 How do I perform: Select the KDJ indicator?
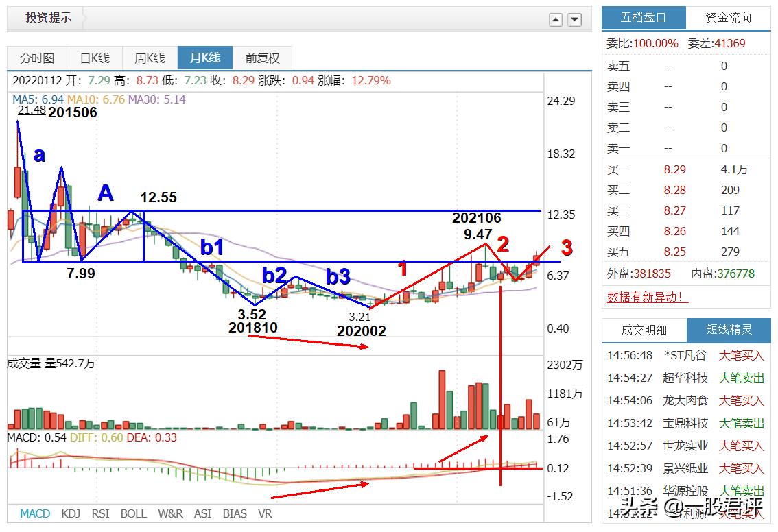(x=71, y=513)
